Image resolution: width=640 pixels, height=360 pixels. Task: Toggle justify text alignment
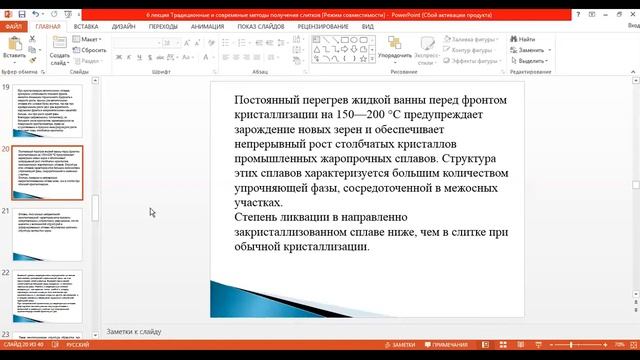click(257, 58)
